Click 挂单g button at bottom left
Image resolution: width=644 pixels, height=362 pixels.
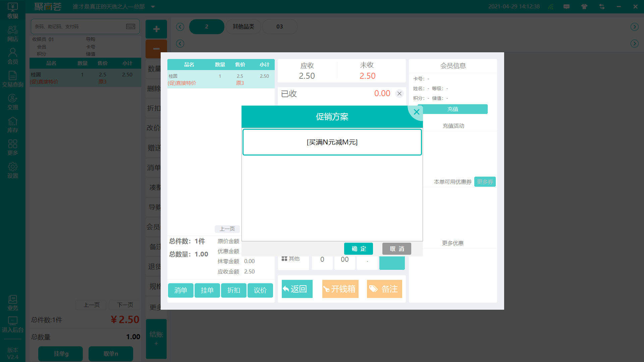click(61, 354)
